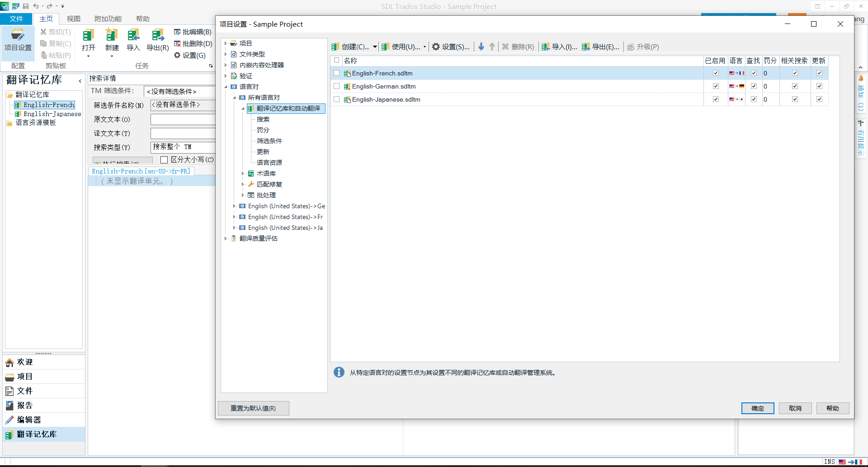Open the 文件 tab
Screen dimensions: 868x467
tap(16, 19)
